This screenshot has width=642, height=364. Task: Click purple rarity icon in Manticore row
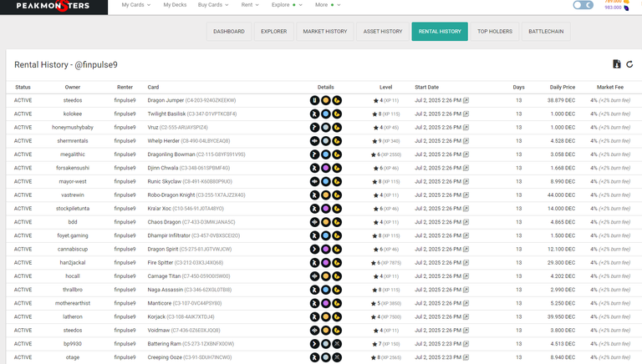coord(326,303)
